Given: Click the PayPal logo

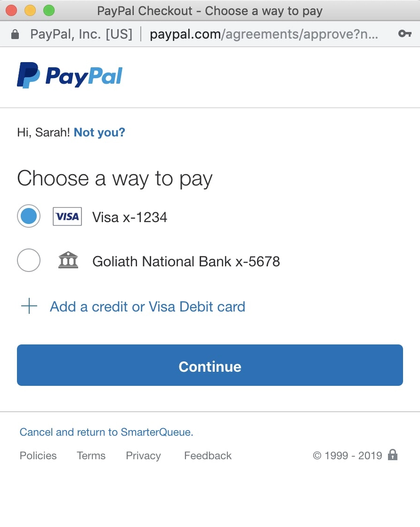Looking at the screenshot, I should (x=70, y=75).
